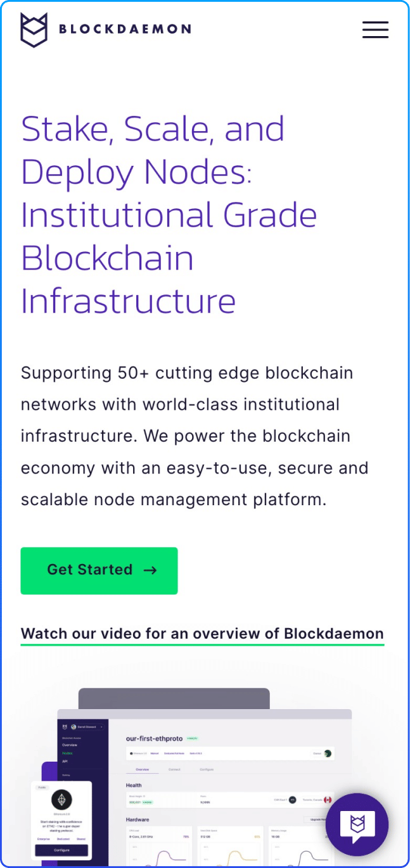The width and height of the screenshot is (410, 868).
Task: Select the Overview tab in dashboard preview
Action: pos(142,769)
